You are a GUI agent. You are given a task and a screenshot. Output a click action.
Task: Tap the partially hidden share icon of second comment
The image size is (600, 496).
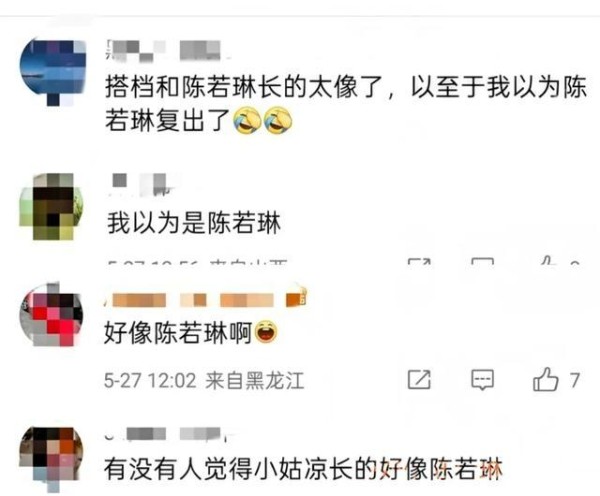point(419,261)
